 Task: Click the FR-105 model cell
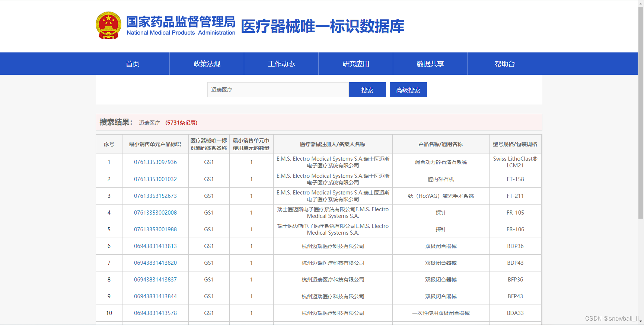click(x=515, y=213)
